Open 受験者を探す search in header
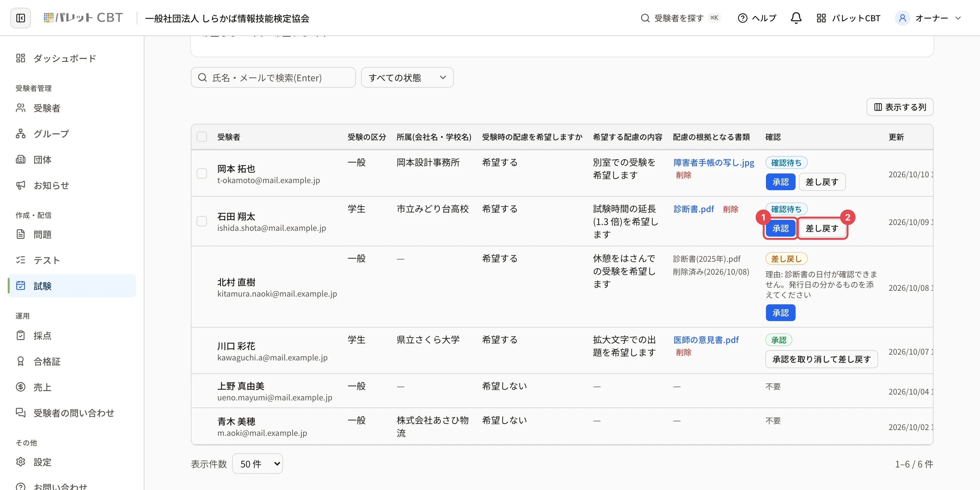980x490 pixels. tap(680, 18)
